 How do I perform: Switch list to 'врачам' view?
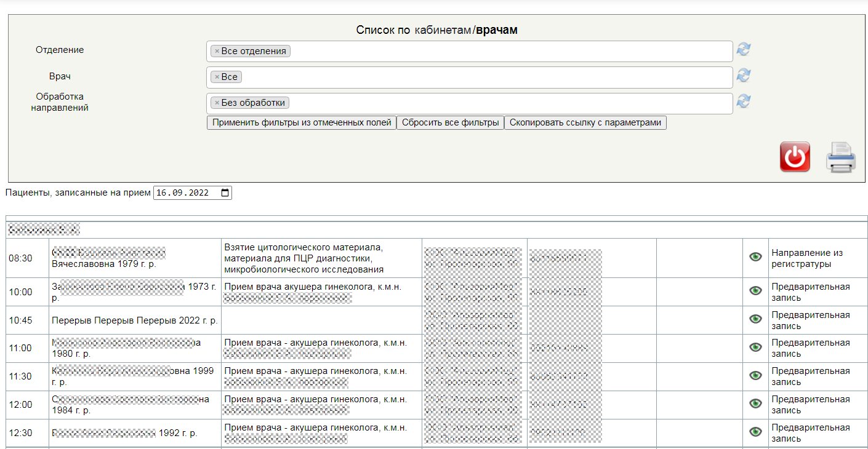[x=497, y=30]
